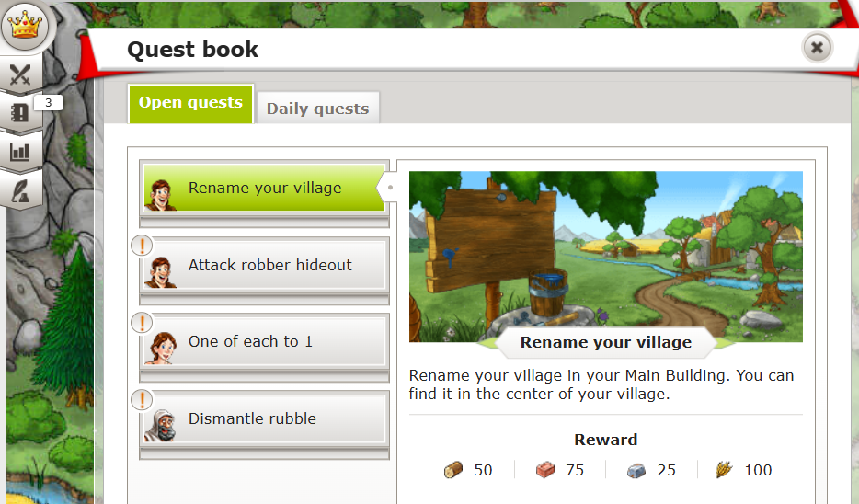Screen dimensions: 859x504
Task: Click the exclamation mark on Attack robber hideout
Action: 142,245
